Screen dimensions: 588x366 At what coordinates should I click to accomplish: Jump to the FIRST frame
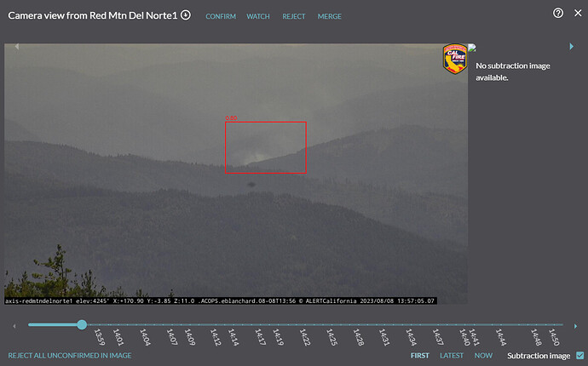[419, 355]
